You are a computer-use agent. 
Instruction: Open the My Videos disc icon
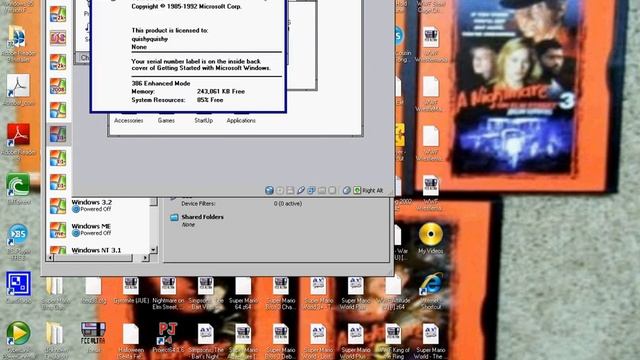[431, 238]
